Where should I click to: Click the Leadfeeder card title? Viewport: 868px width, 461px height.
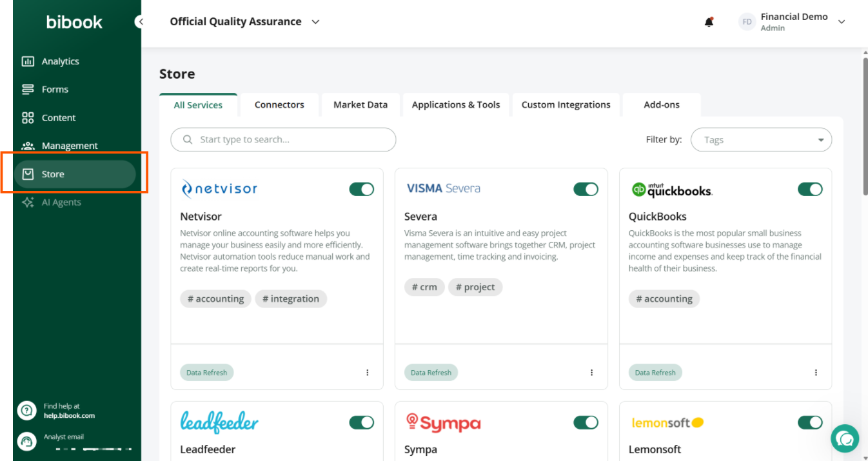tap(208, 449)
